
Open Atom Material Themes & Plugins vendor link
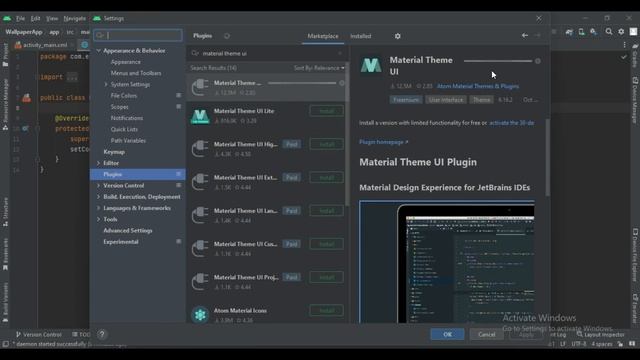click(x=478, y=86)
